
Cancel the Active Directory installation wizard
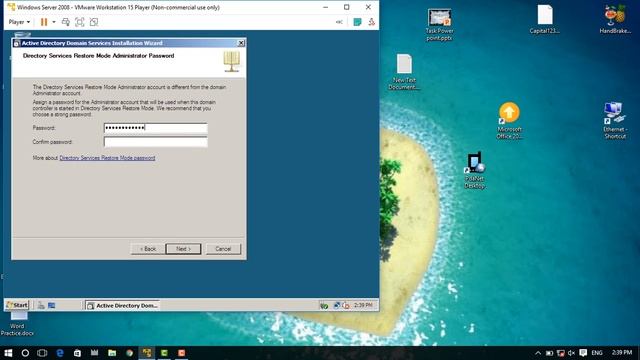(x=223, y=249)
